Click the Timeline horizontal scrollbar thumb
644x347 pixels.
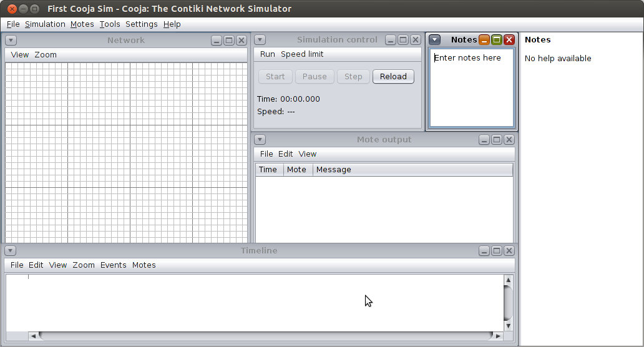[x=266, y=336]
